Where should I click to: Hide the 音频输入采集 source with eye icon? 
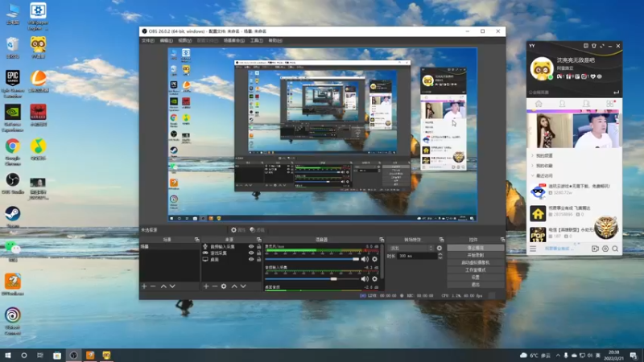point(251,247)
